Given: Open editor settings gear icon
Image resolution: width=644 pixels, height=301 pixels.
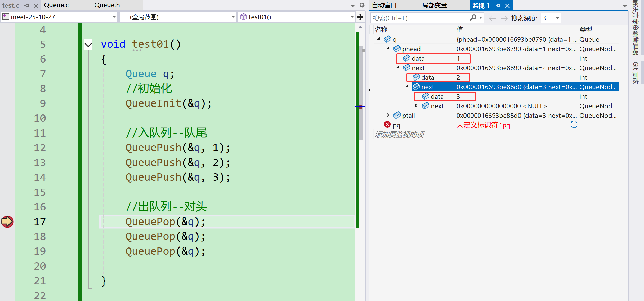Looking at the screenshot, I should point(362,5).
